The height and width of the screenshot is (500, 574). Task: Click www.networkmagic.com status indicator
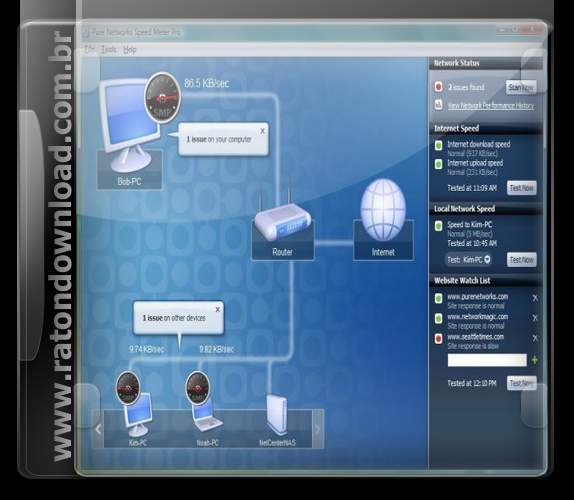[439, 318]
